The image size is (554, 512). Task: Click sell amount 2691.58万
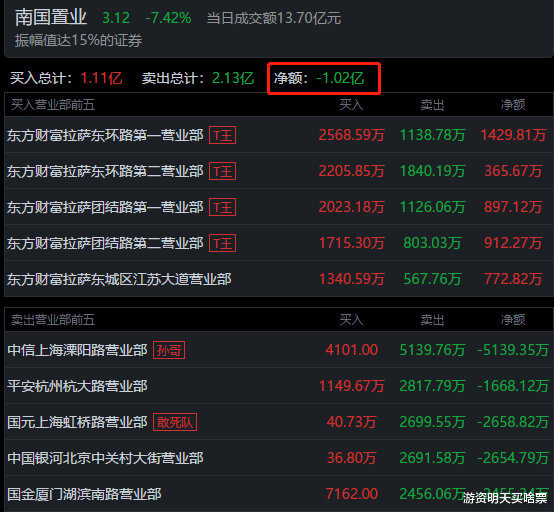tap(432, 458)
